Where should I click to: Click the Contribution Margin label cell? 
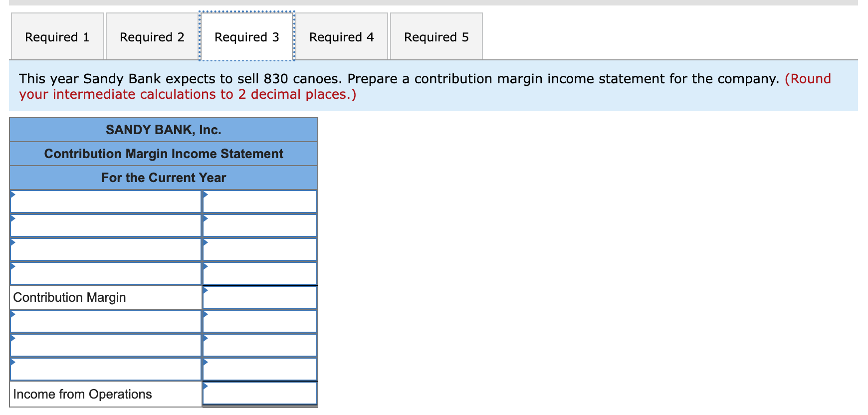pyautogui.click(x=106, y=297)
